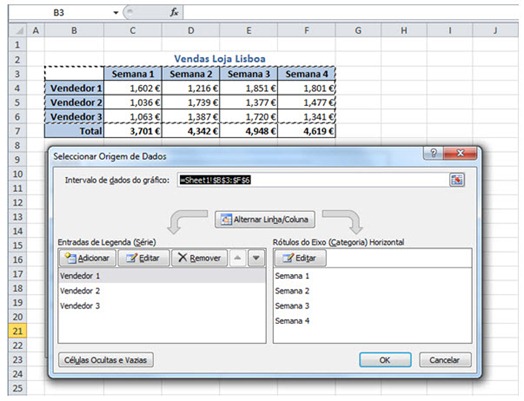Screen dimensions: 524x401
Task: Move series down with the down arrow
Action: click(256, 258)
